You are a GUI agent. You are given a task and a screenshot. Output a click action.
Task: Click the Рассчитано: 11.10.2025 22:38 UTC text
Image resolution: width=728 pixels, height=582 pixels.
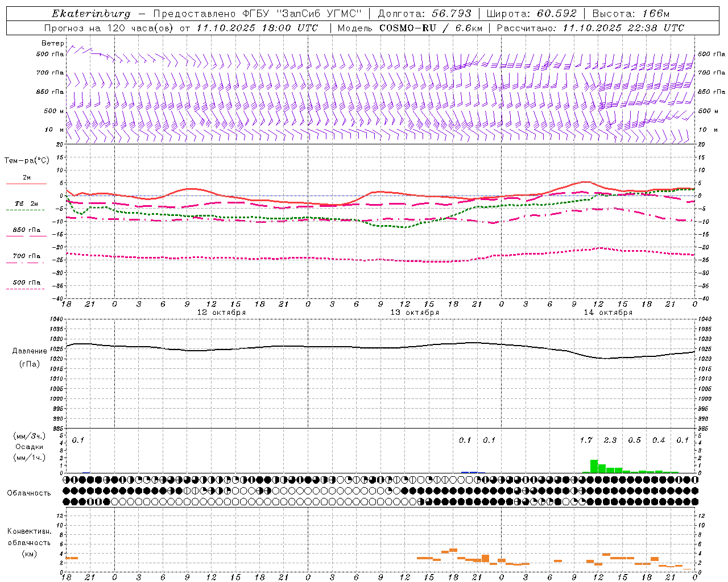point(590,28)
